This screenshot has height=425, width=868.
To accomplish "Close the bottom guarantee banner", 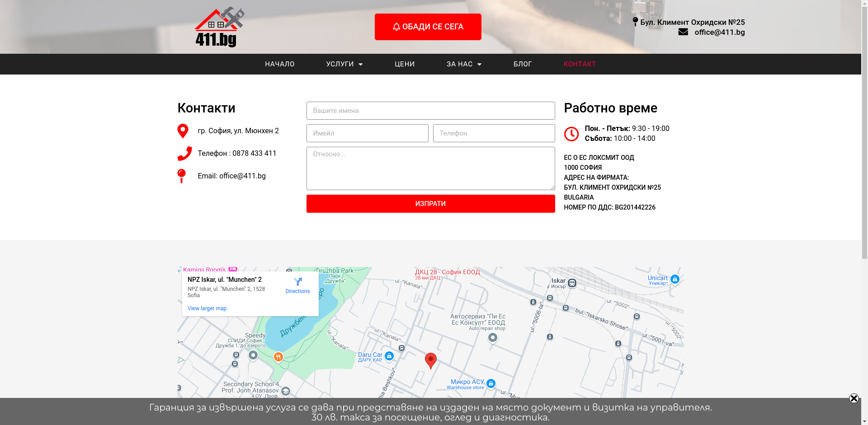I will 854,398.
